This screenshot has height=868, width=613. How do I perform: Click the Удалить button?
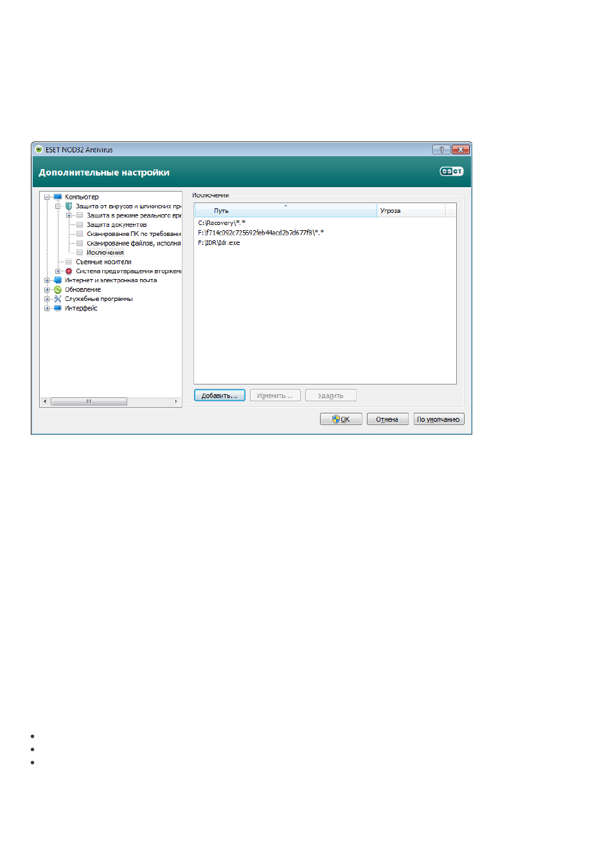tap(331, 395)
